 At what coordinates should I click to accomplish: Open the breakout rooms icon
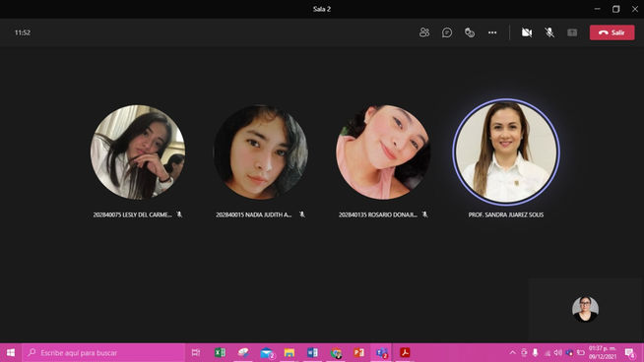(x=470, y=32)
